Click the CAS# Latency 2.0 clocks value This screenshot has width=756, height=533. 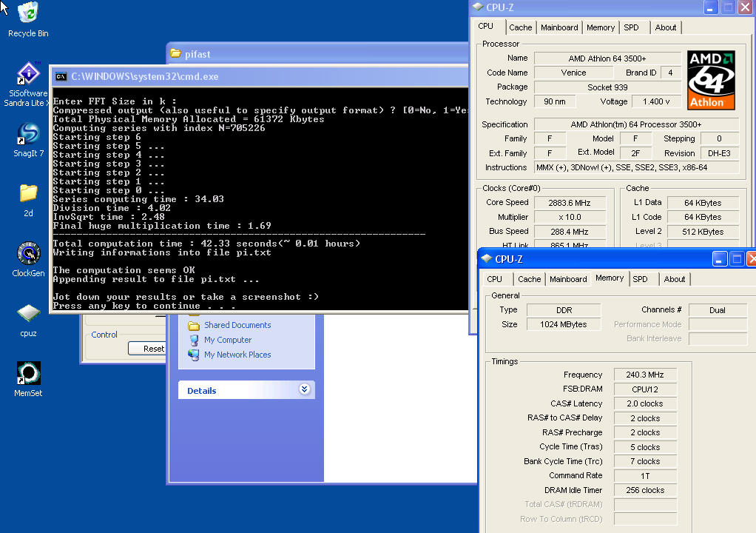[645, 403]
